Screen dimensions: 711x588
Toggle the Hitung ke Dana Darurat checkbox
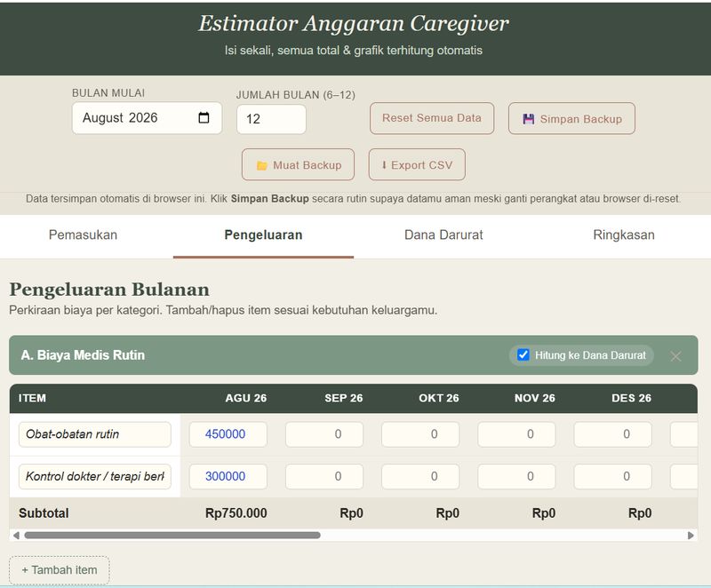coord(523,354)
